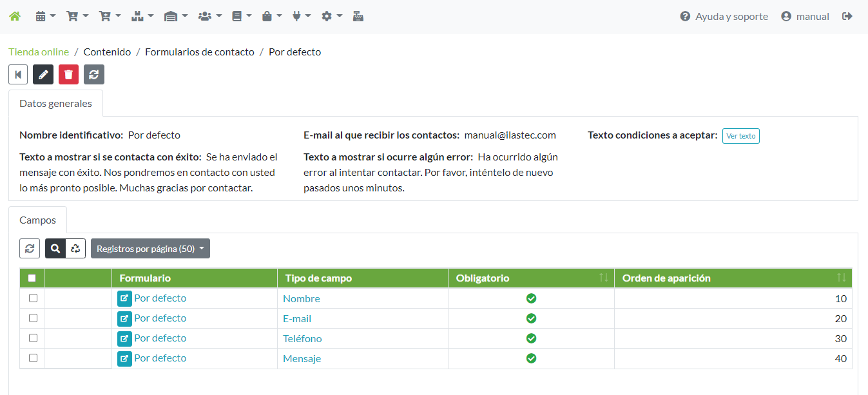Click the Ver texto button
Image resolution: width=868 pixels, height=395 pixels.
pyautogui.click(x=740, y=136)
